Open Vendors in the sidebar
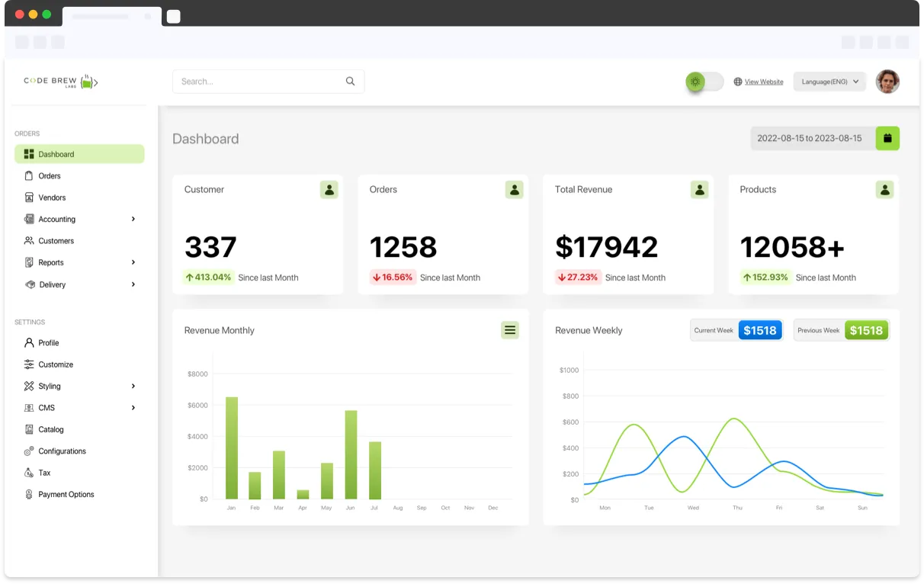Screen dimensions: 924x584 click(x=52, y=197)
